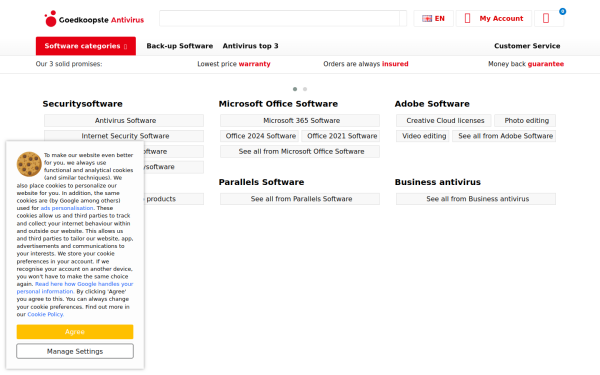
Task: Open Adobe Video editing category
Action: tap(423, 136)
